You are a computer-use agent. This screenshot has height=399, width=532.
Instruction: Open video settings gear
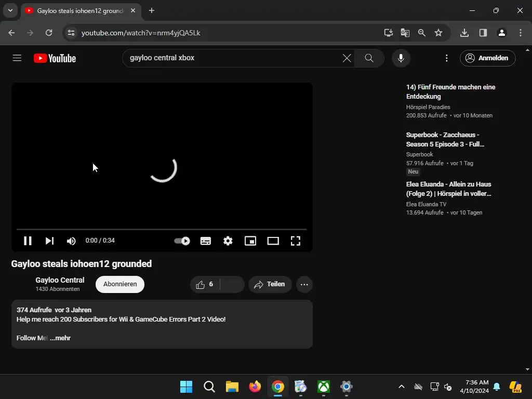pos(228,241)
